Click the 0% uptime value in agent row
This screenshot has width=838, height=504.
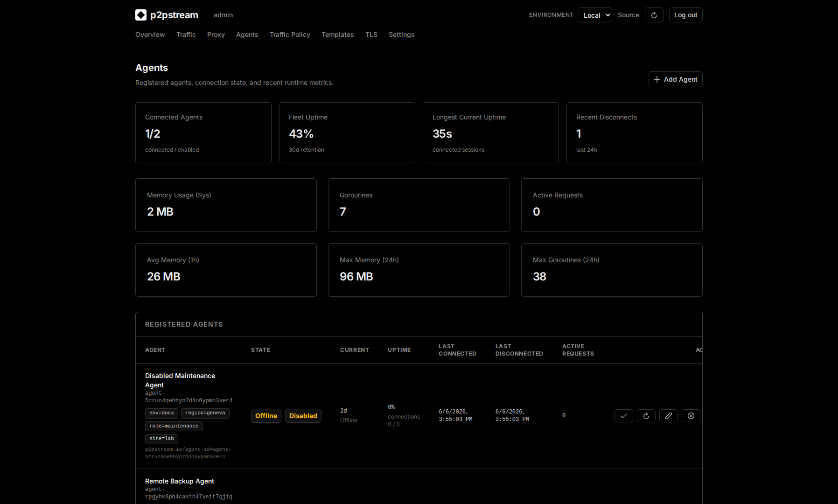[x=391, y=407]
